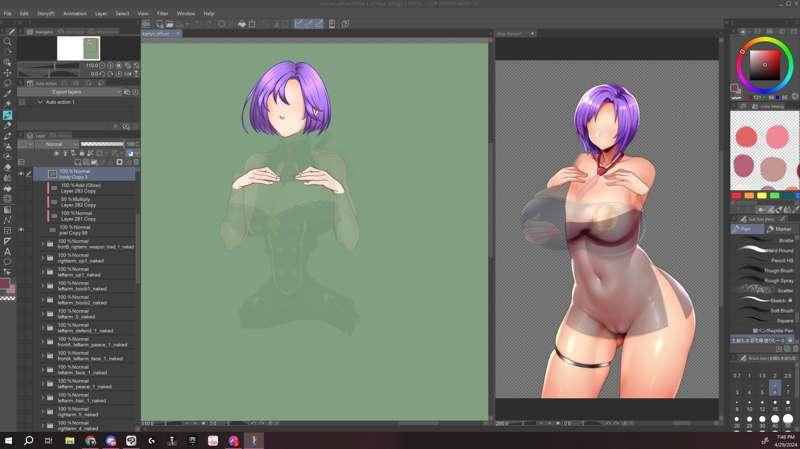Open Task View on the taskbar
800x449 pixels.
tap(48, 440)
